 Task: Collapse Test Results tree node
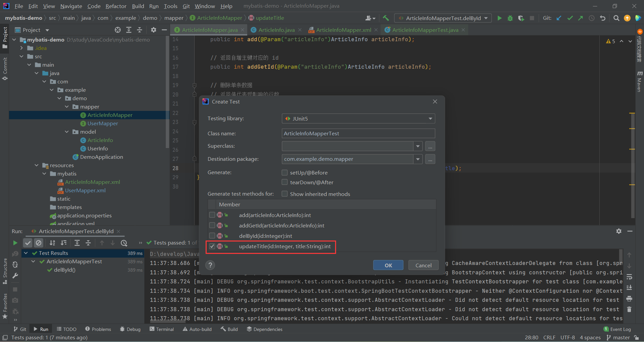(x=26, y=253)
